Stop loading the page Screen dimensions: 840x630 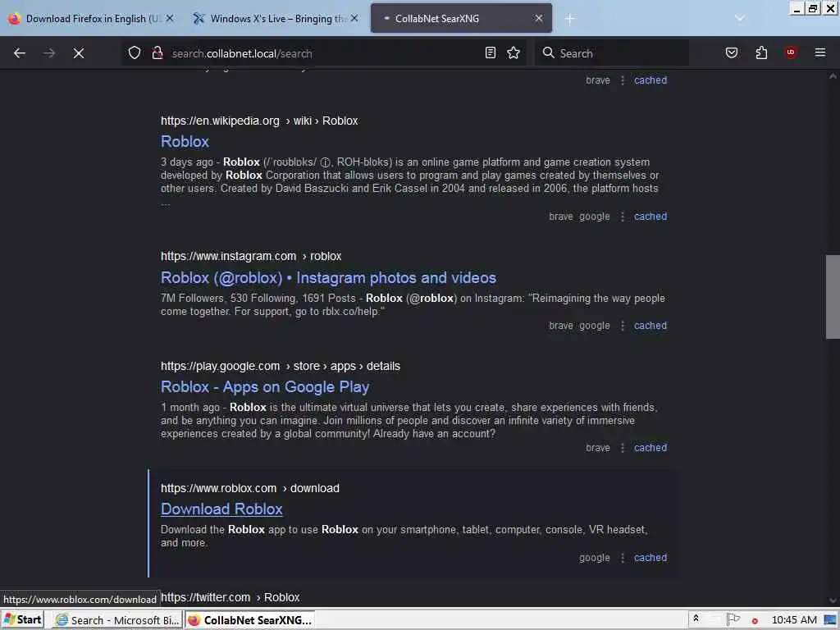coord(79,53)
